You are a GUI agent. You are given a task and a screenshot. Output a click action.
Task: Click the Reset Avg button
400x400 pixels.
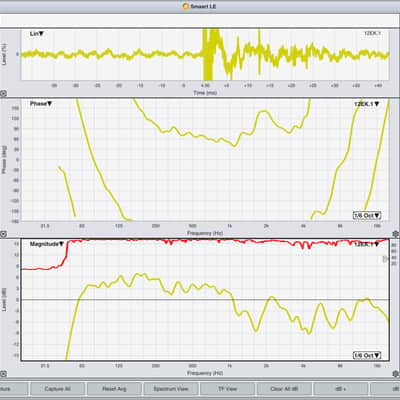114,389
